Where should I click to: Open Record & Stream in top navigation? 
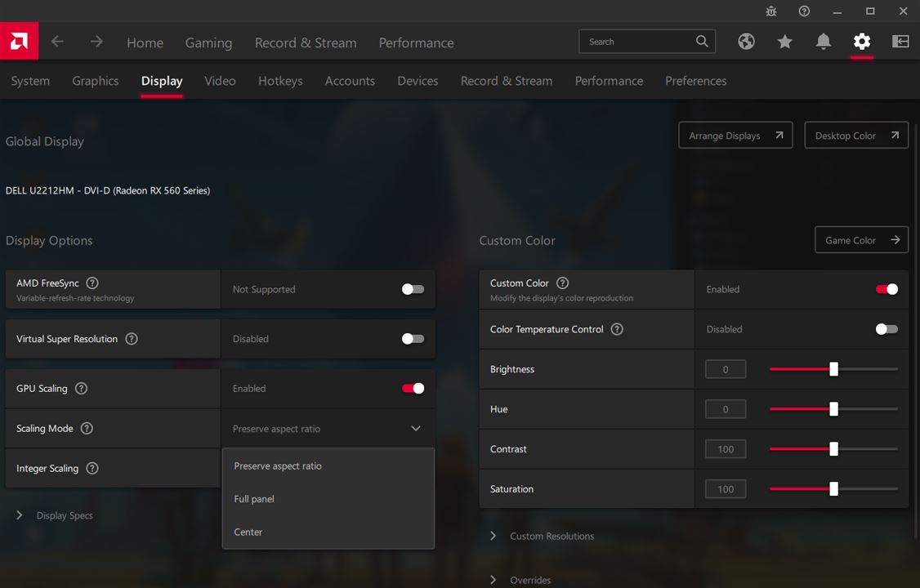306,42
